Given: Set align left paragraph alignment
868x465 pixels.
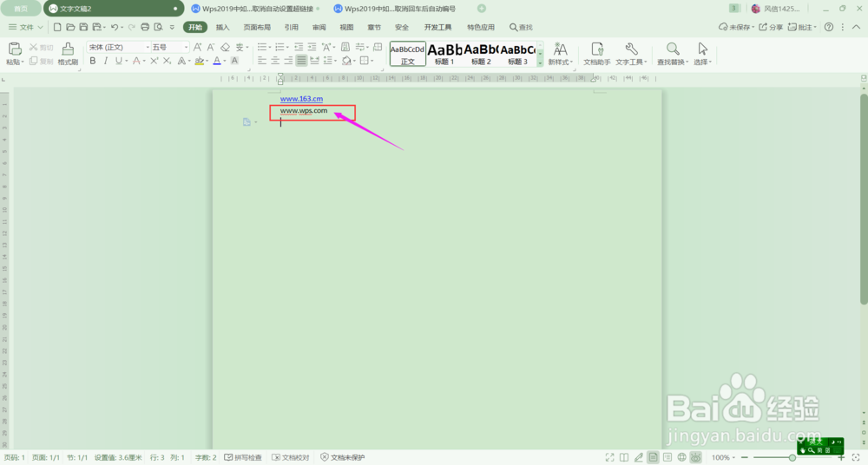Looking at the screenshot, I should pyautogui.click(x=262, y=61).
